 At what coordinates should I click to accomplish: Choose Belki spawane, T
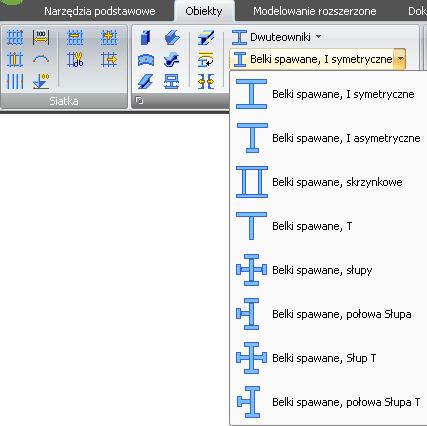[328, 226]
